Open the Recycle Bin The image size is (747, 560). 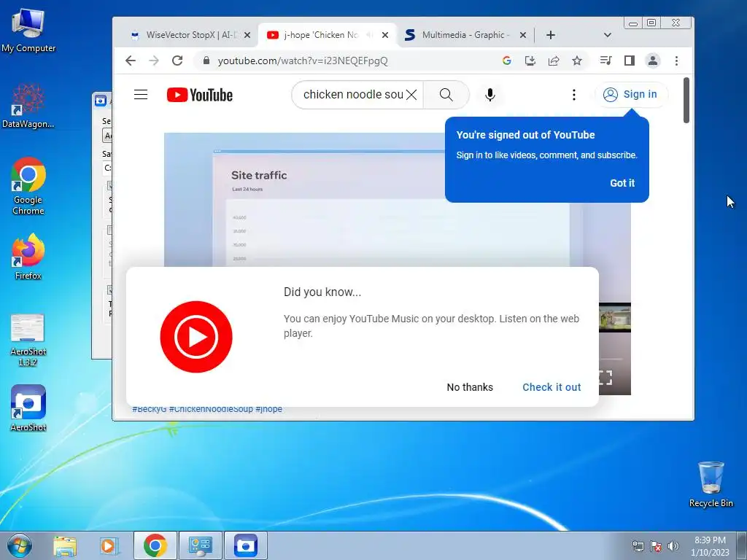711,484
